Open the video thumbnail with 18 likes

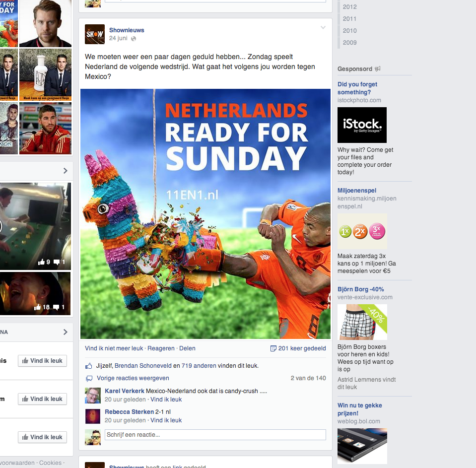point(35,293)
